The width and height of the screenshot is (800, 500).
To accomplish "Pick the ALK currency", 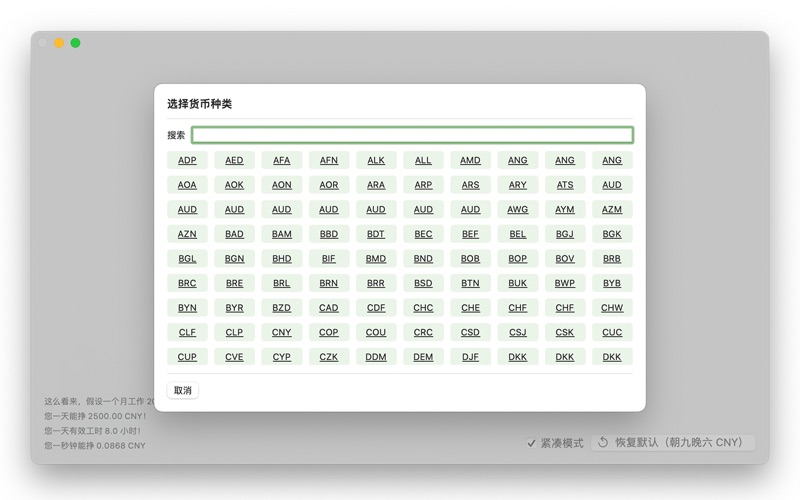I will 376,160.
